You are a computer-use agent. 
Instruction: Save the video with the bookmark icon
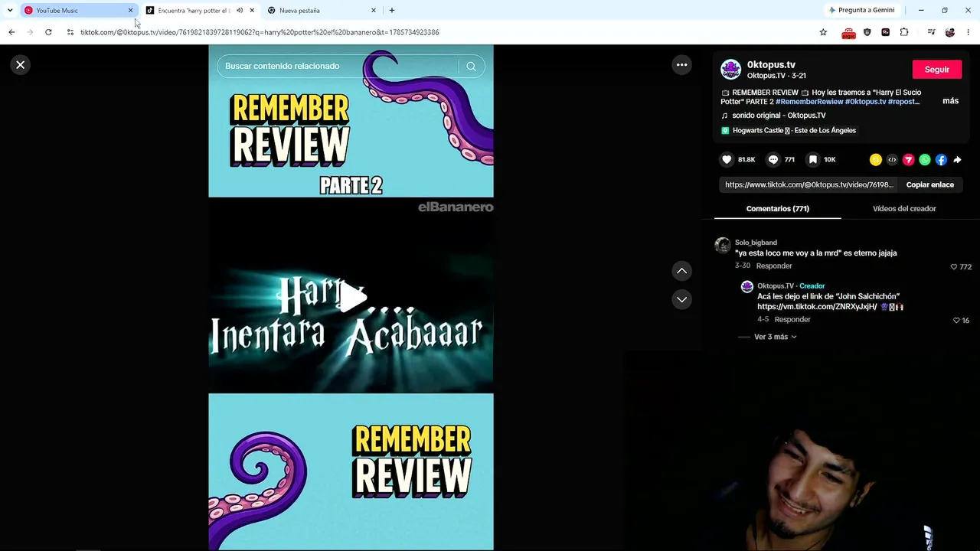[813, 160]
